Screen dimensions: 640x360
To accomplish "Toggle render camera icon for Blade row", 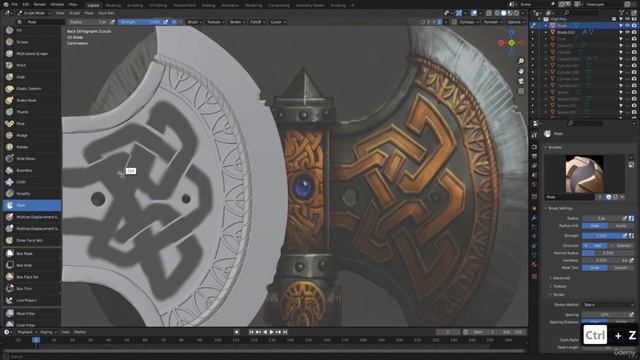I will pyautogui.click(x=634, y=25).
